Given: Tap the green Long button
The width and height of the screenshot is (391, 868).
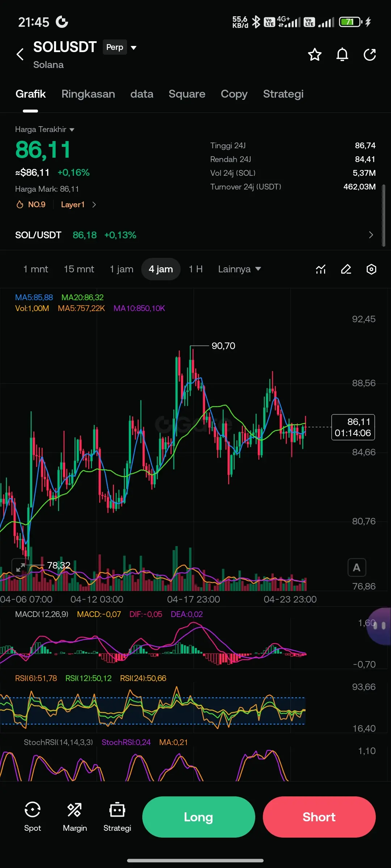Looking at the screenshot, I should click(198, 817).
